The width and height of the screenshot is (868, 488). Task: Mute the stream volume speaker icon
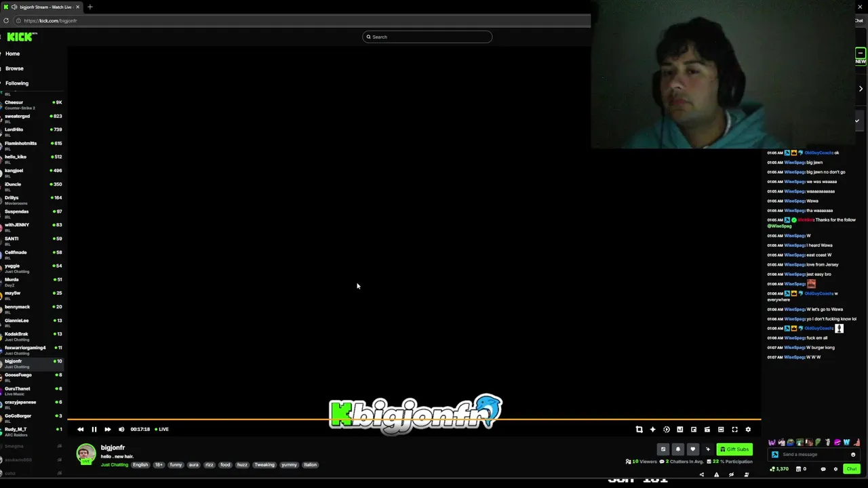point(121,429)
